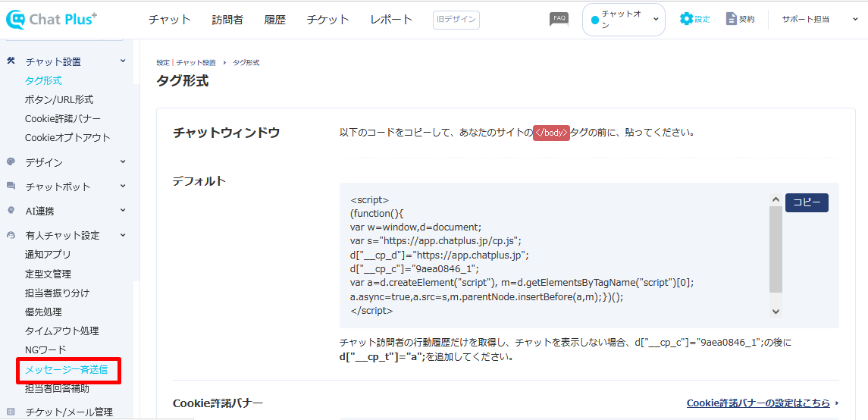The image size is (868, 420).
Task: Expand the AI連携 section chevron
Action: click(123, 210)
